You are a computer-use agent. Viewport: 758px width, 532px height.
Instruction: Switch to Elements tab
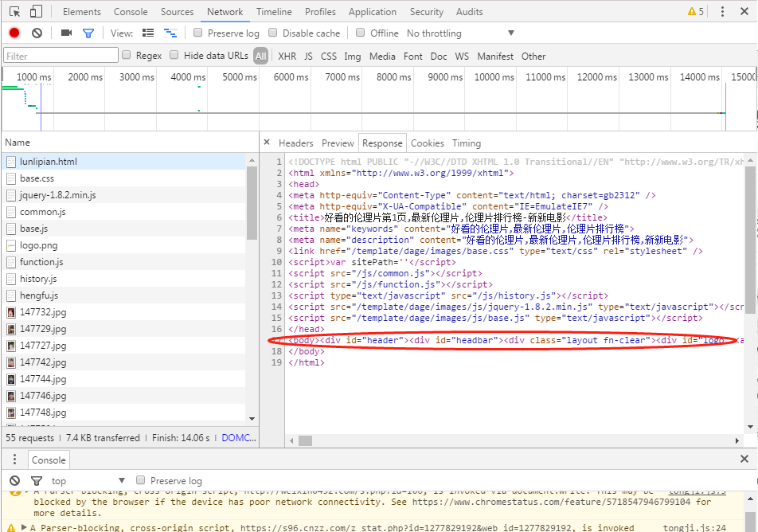click(x=82, y=12)
